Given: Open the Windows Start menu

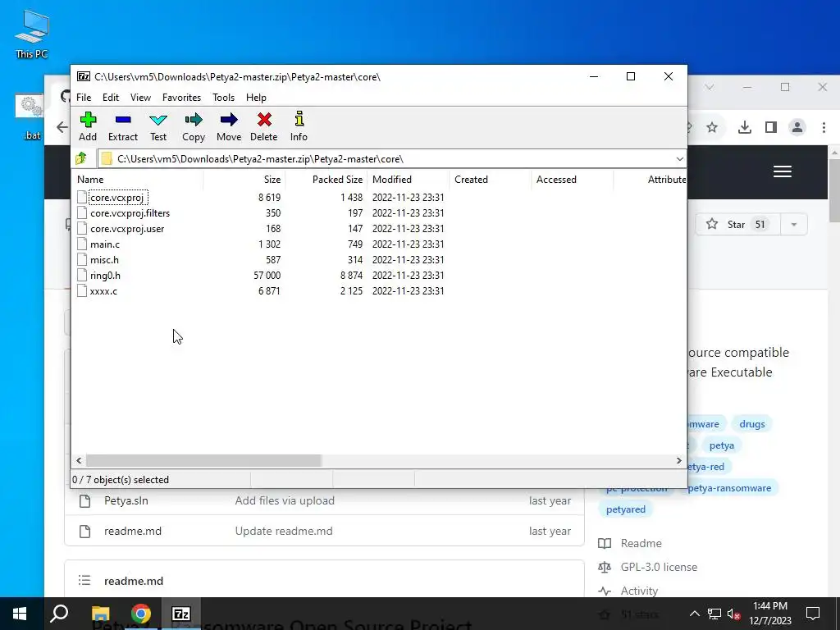Looking at the screenshot, I should pos(20,614).
